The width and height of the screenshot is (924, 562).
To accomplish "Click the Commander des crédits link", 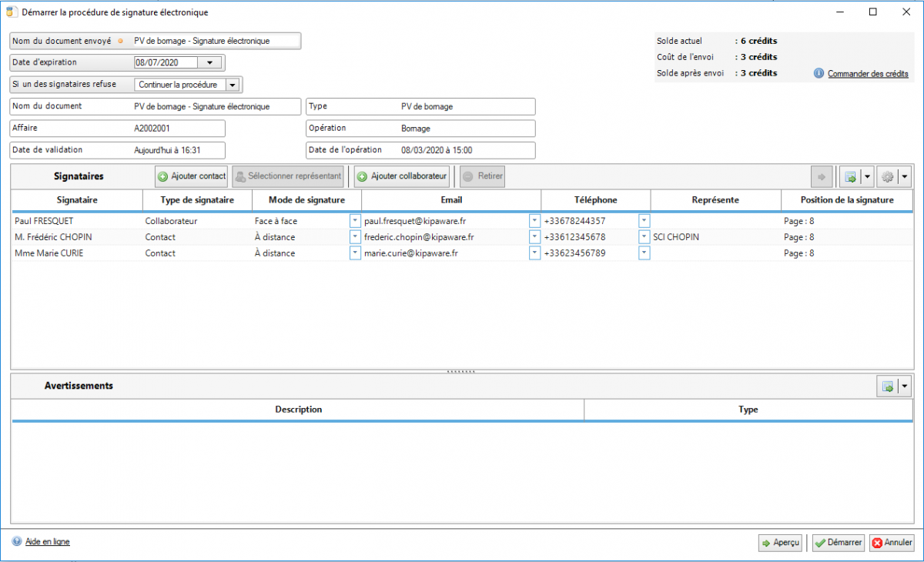I will point(868,74).
